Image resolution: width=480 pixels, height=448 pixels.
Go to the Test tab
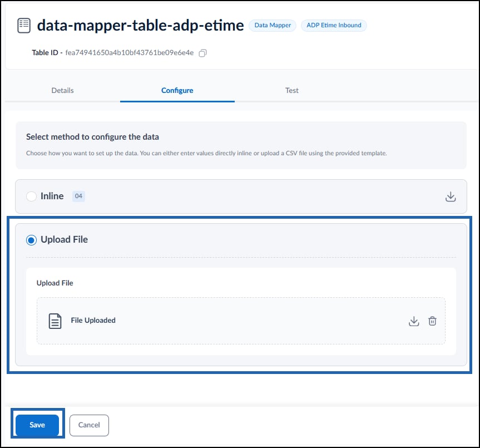pos(292,90)
